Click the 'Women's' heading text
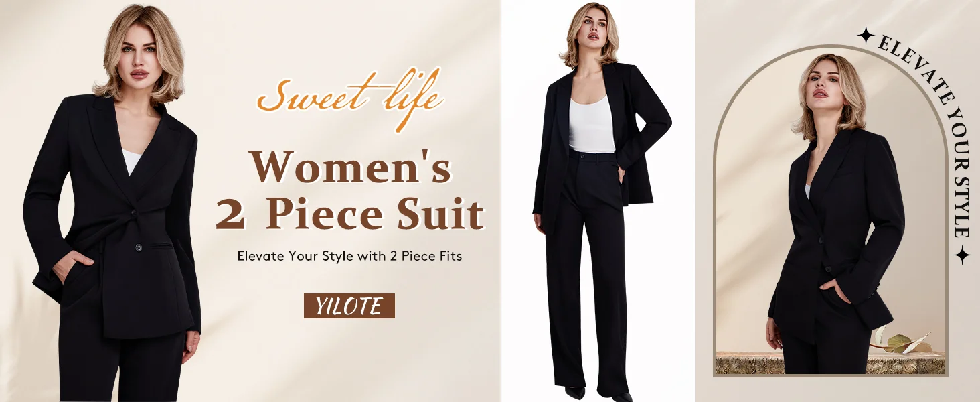The height and width of the screenshot is (402, 980). 350,167
